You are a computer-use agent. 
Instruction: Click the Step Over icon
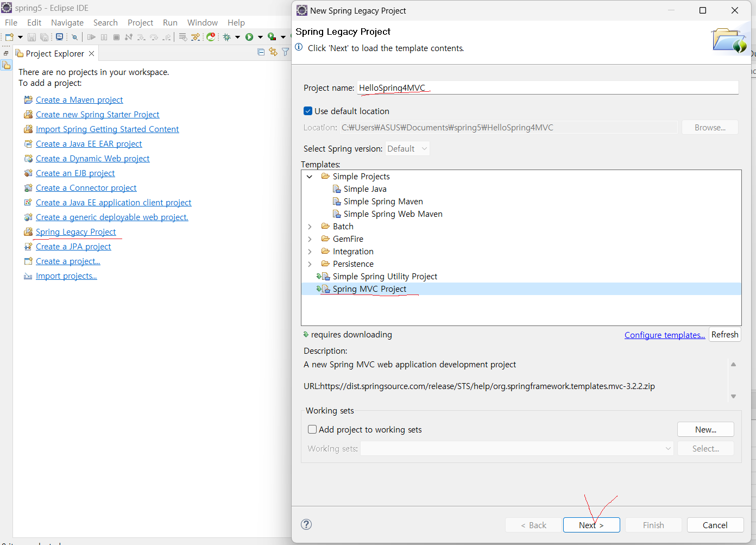pyautogui.click(x=154, y=37)
